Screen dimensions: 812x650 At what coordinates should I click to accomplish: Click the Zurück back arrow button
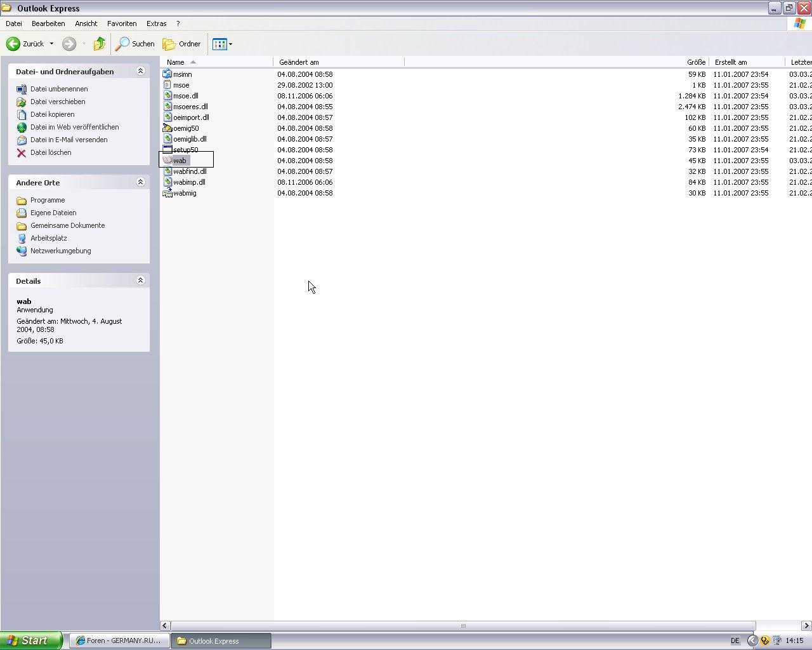click(25, 44)
